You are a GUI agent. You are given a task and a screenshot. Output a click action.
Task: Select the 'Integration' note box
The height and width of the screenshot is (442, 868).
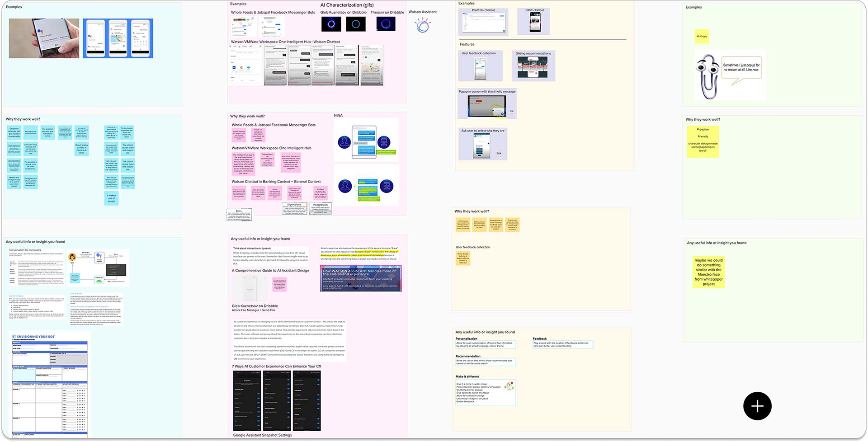pyautogui.click(x=321, y=208)
